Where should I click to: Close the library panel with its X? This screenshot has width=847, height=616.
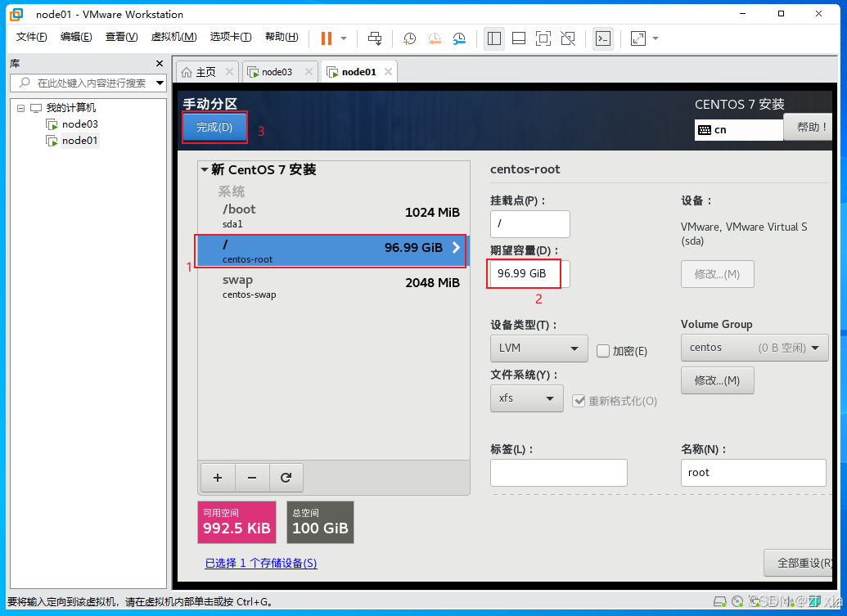(x=160, y=64)
